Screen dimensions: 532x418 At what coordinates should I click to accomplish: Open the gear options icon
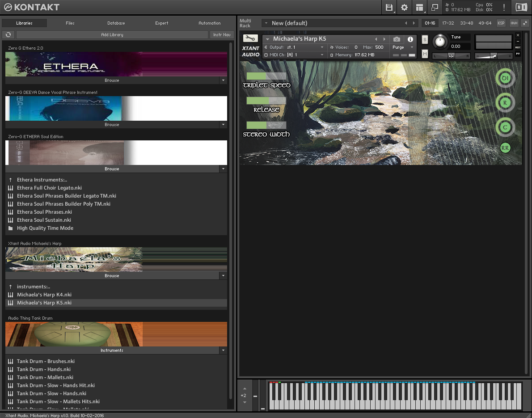[x=404, y=7]
